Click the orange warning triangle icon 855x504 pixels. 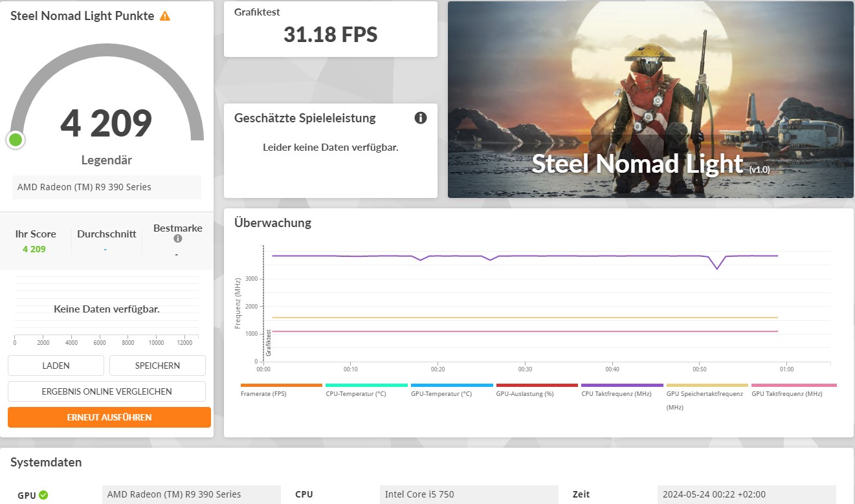(x=165, y=16)
